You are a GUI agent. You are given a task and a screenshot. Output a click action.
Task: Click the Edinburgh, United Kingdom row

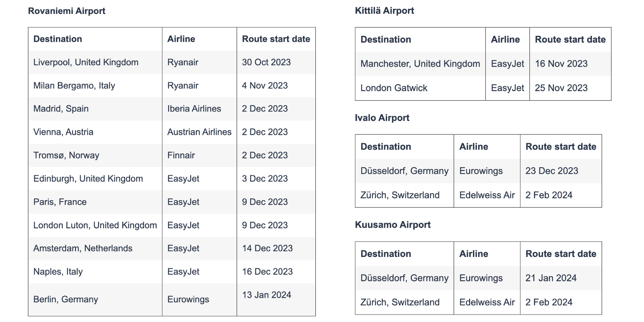pyautogui.click(x=172, y=179)
